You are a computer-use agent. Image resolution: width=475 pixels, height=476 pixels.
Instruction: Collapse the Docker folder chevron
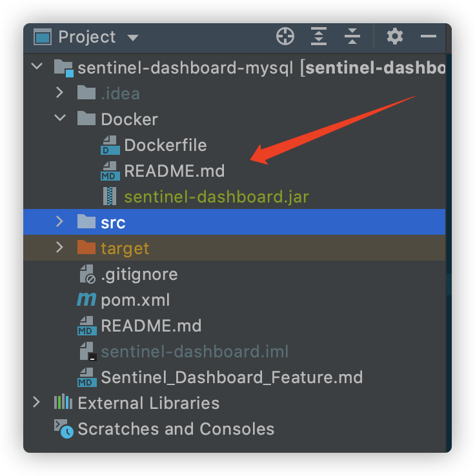coord(60,119)
